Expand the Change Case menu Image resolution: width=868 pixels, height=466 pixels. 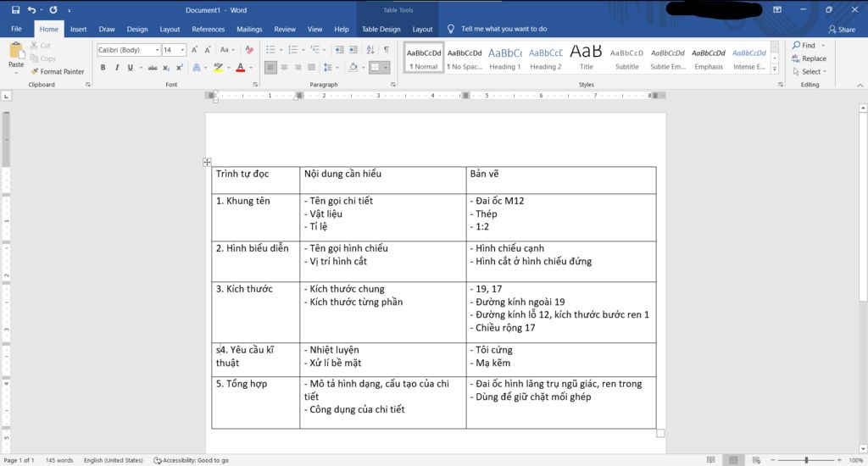click(227, 50)
